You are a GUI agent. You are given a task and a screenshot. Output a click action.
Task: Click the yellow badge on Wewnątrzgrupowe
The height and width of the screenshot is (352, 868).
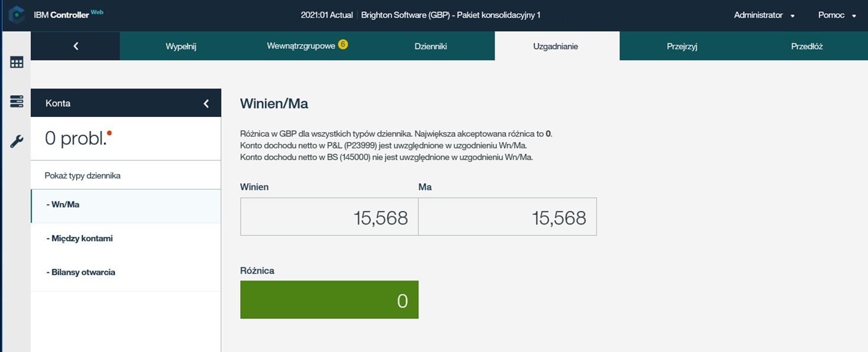(343, 44)
